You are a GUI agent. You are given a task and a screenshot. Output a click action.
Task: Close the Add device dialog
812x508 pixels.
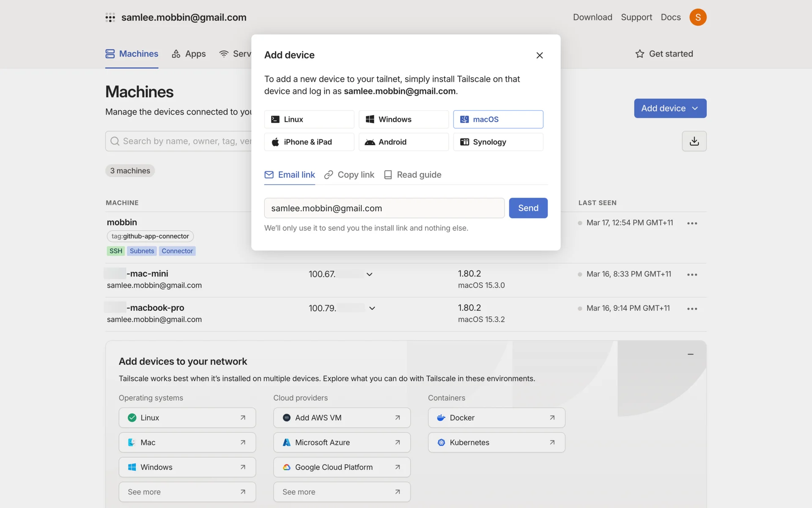tap(539, 55)
